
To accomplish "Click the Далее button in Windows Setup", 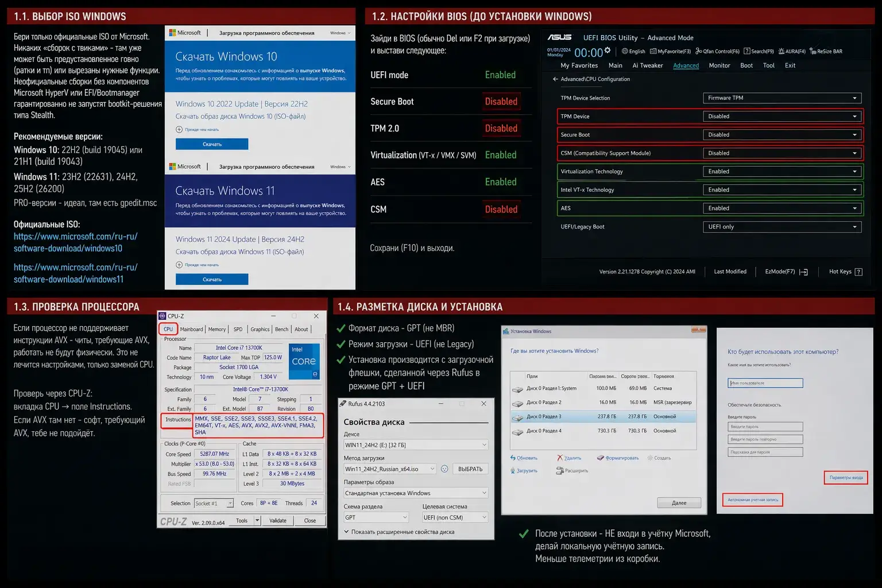I will [679, 503].
